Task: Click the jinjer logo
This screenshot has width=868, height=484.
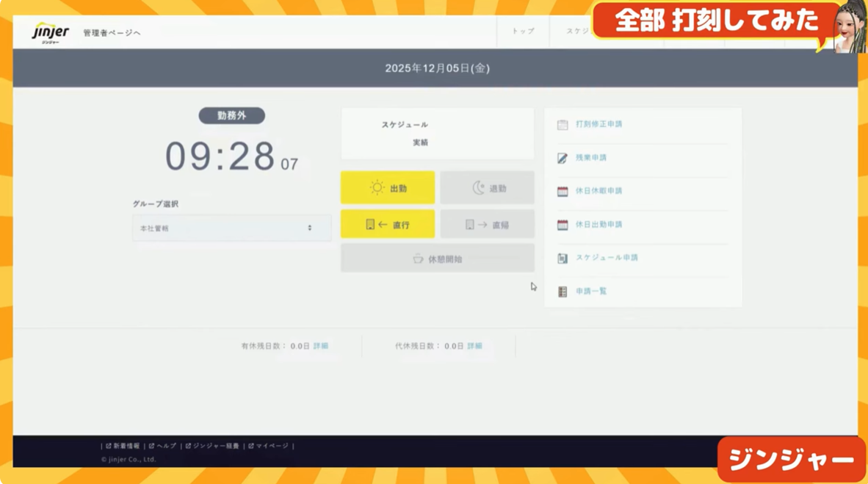Action: pos(51,32)
